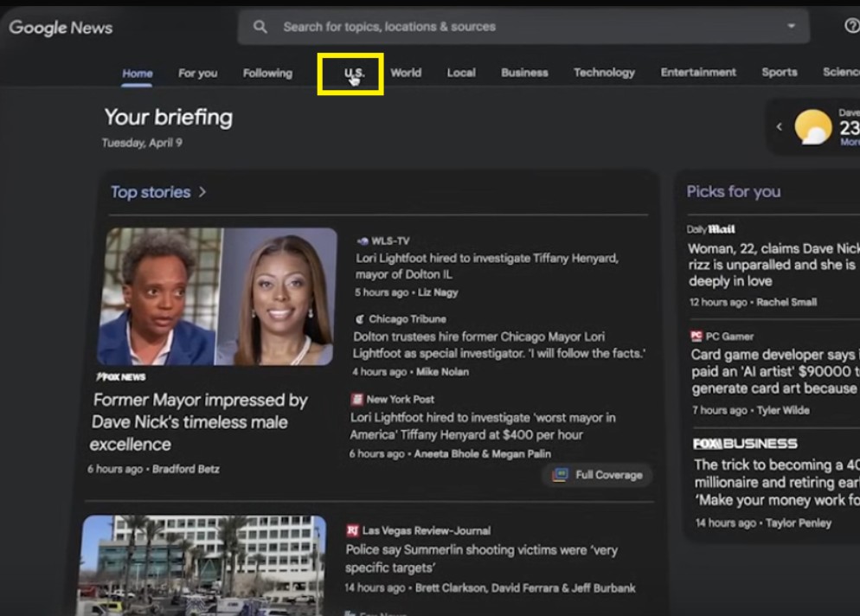Click the Daily Mail logo
This screenshot has width=860, height=616.
pos(711,228)
